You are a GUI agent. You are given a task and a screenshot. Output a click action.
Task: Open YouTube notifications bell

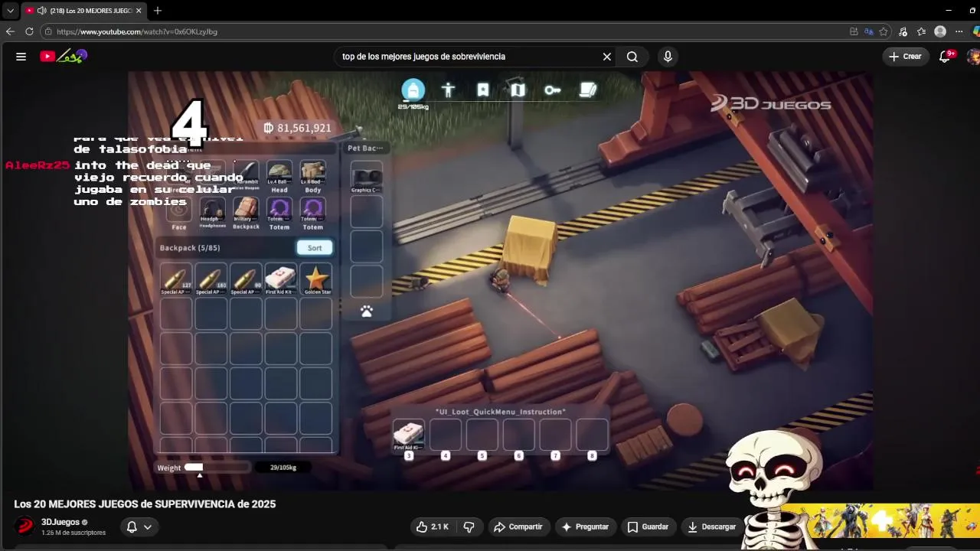946,57
